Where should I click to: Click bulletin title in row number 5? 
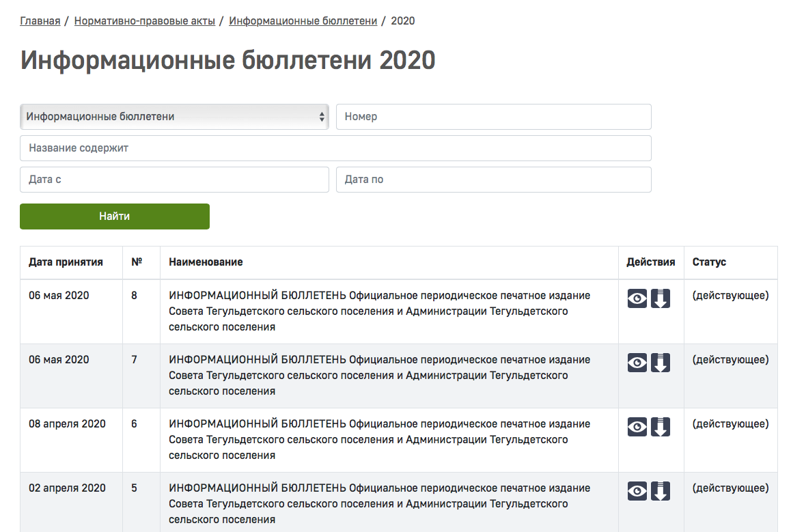tap(379, 503)
